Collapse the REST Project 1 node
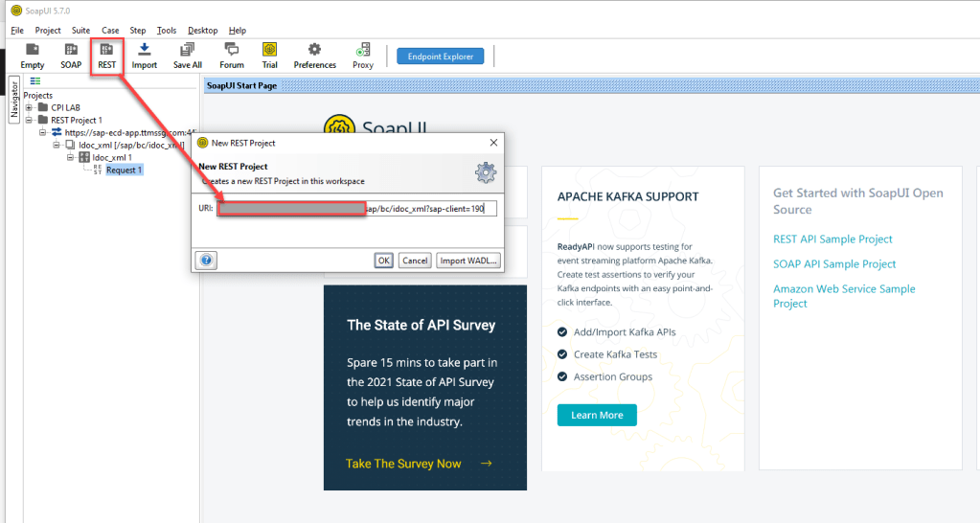Screen dimensions: 980x523 [29, 120]
